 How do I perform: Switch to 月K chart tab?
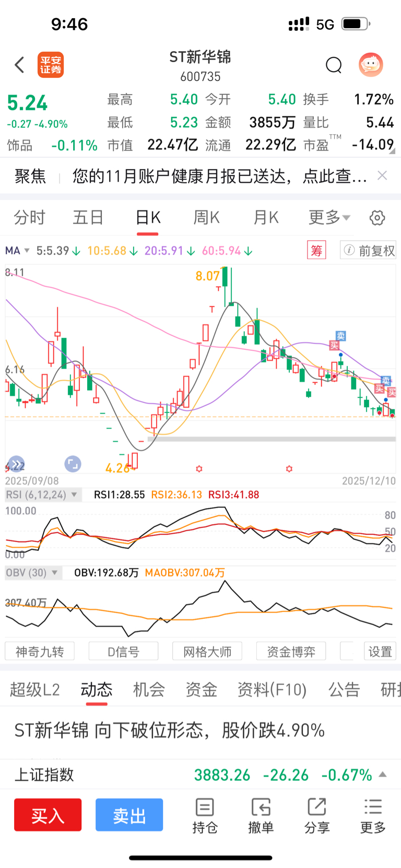(266, 217)
